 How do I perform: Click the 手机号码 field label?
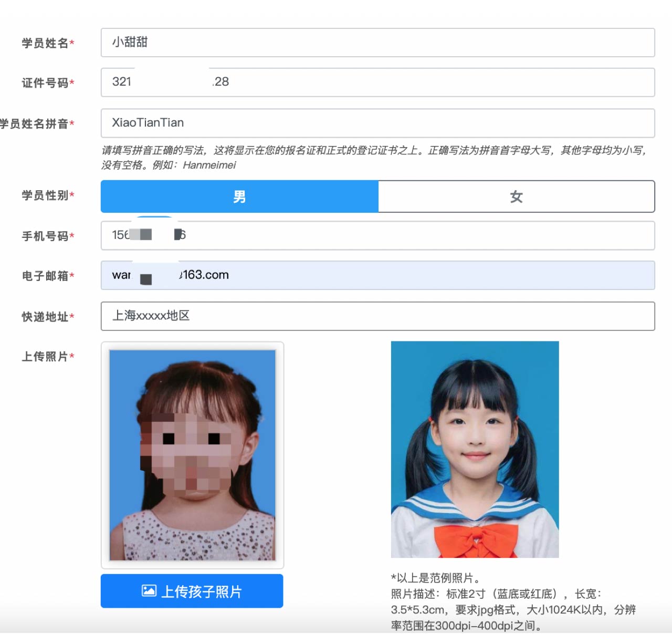[x=45, y=236]
